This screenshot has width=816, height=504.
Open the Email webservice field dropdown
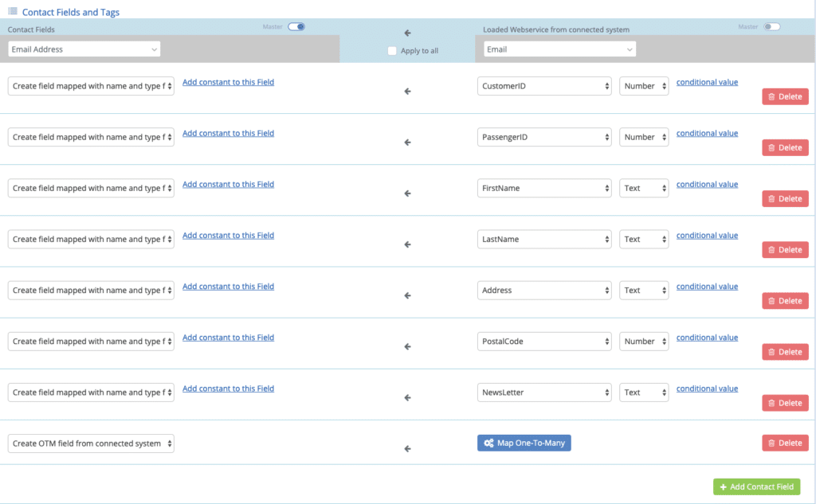[559, 49]
